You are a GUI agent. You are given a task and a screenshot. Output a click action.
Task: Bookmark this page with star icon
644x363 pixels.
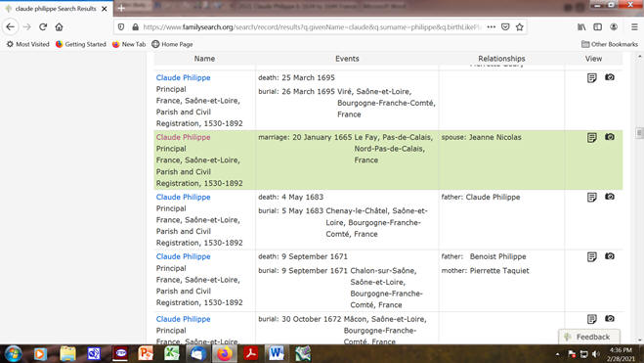click(x=520, y=27)
